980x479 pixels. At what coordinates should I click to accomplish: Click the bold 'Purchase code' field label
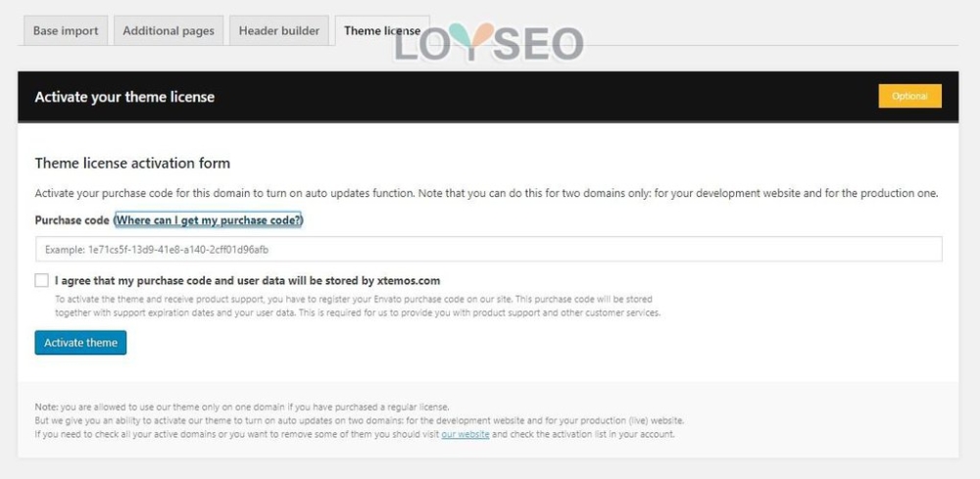point(73,220)
